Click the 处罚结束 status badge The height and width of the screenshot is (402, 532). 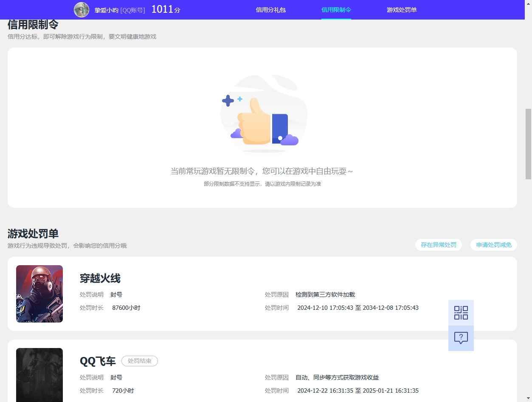pyautogui.click(x=140, y=361)
